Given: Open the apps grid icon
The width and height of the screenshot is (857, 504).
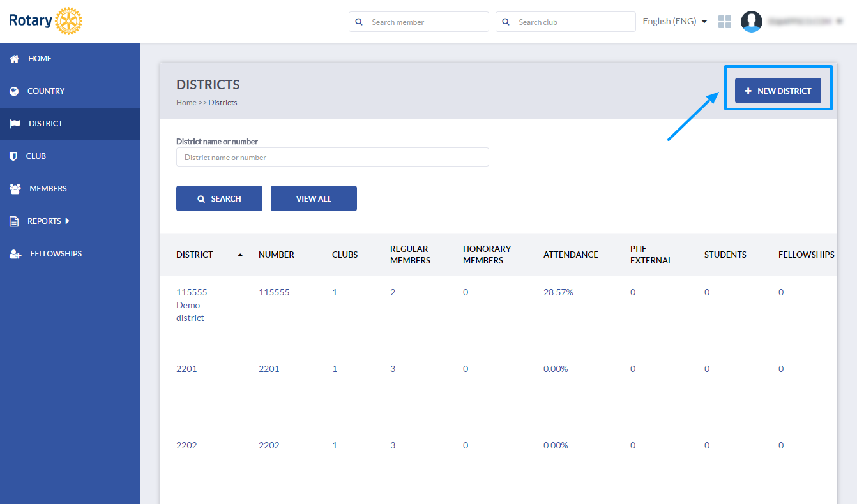Looking at the screenshot, I should pyautogui.click(x=725, y=22).
